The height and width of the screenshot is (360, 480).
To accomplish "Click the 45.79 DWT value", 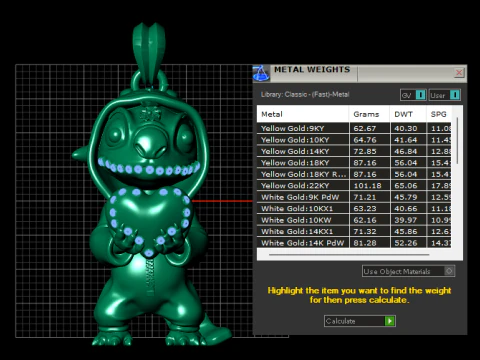I will coord(406,197).
